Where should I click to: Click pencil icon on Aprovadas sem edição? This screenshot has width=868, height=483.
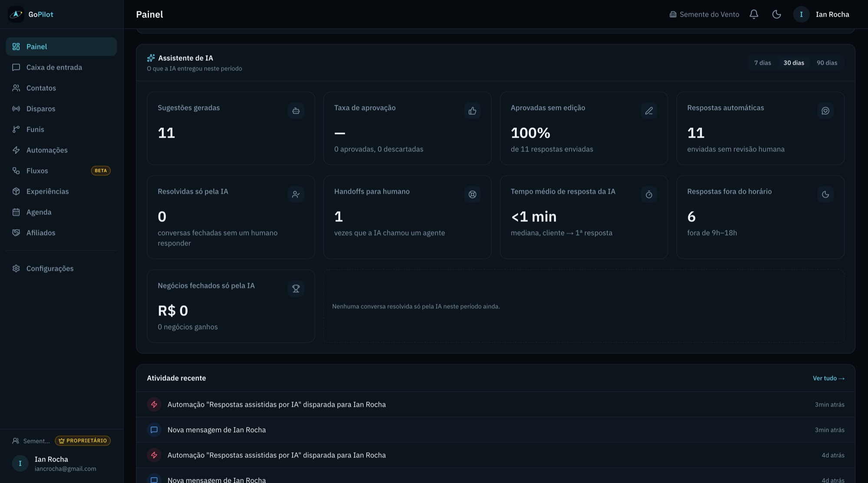tap(649, 111)
